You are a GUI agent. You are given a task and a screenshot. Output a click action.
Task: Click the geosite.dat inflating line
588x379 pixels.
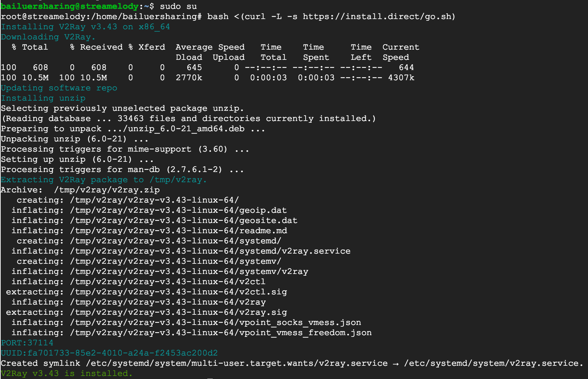[155, 221]
